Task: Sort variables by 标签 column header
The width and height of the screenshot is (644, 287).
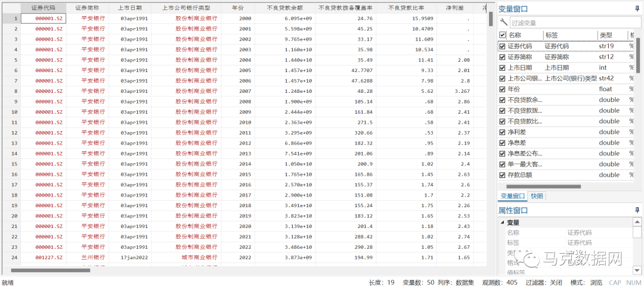Action: (570, 36)
